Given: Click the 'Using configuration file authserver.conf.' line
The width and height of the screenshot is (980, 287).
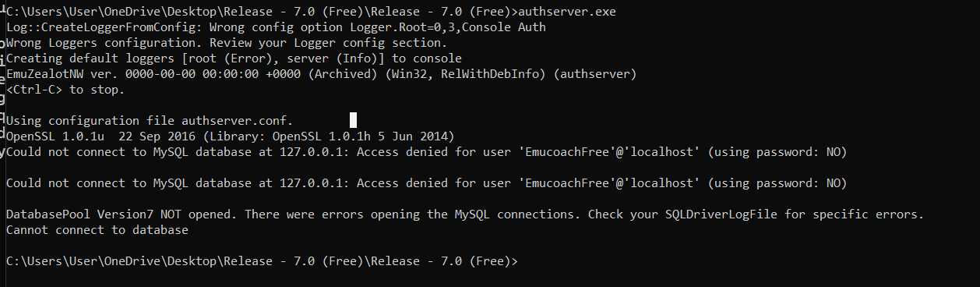Looking at the screenshot, I should pos(149,121).
